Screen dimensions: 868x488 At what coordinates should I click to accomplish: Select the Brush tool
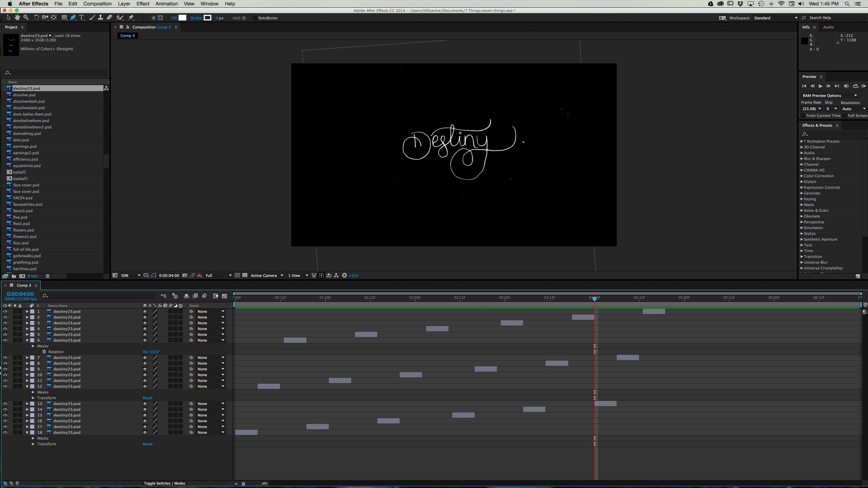(x=92, y=18)
